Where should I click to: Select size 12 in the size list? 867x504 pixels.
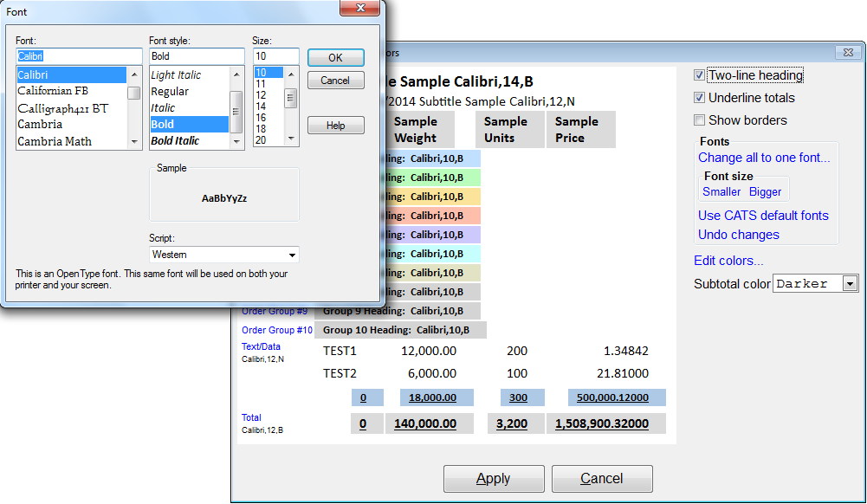click(269, 95)
